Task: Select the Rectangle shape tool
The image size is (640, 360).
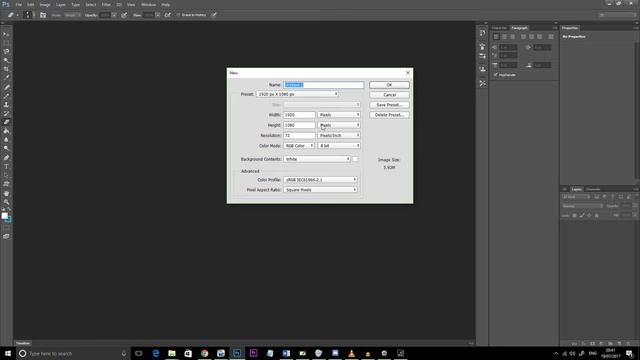Action: [6, 184]
